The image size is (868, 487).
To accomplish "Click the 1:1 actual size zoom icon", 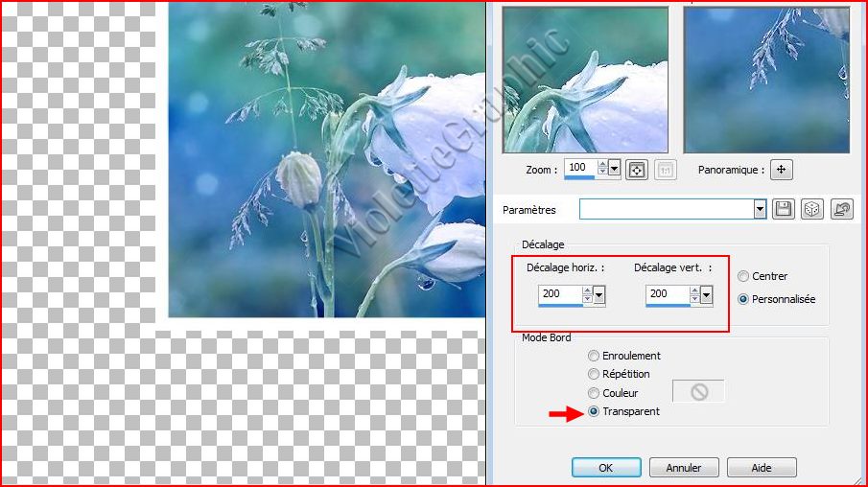I will [667, 170].
